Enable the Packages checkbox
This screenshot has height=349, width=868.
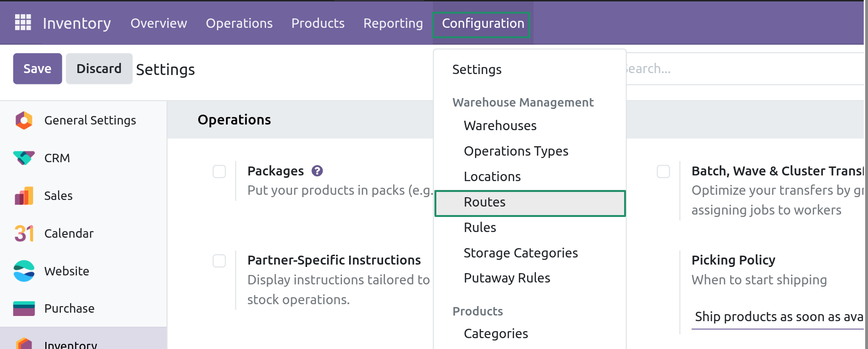(219, 171)
